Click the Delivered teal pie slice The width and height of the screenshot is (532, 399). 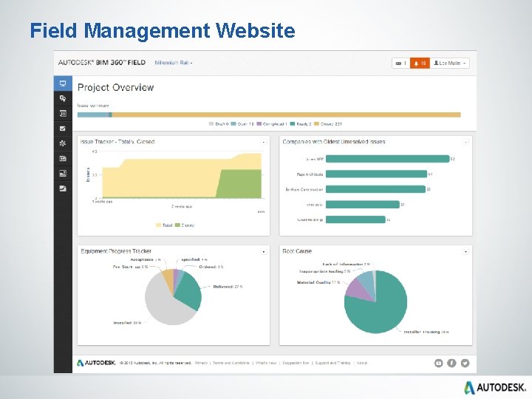(190, 290)
